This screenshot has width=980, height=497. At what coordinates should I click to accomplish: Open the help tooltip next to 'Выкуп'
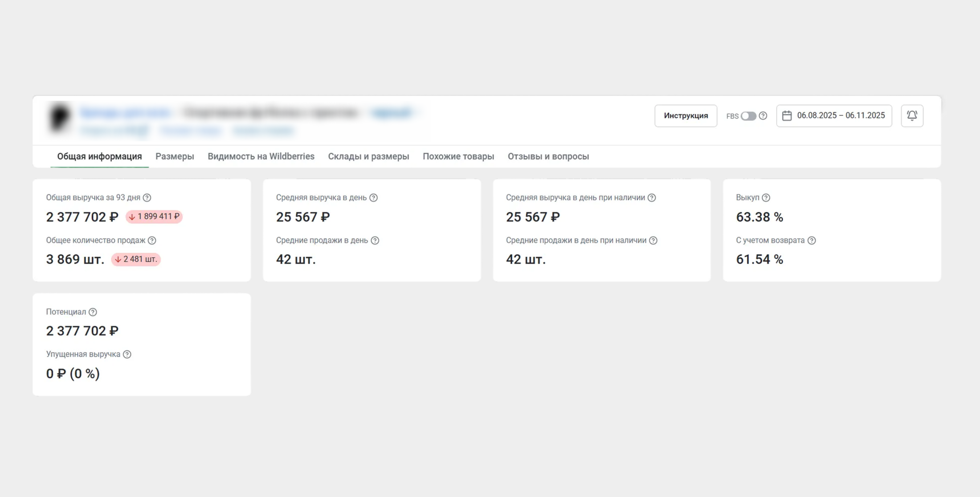pyautogui.click(x=766, y=197)
